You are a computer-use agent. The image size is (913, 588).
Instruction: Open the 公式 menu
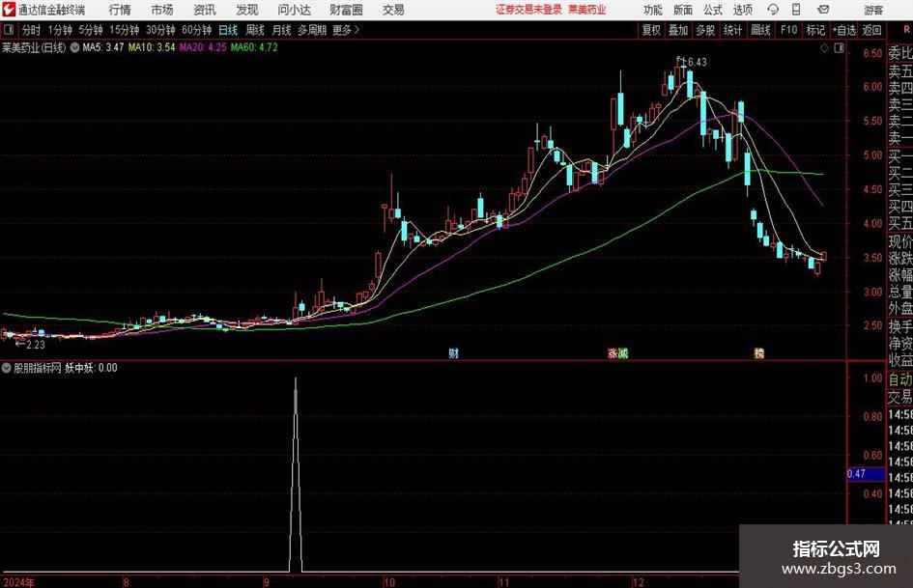click(x=713, y=10)
